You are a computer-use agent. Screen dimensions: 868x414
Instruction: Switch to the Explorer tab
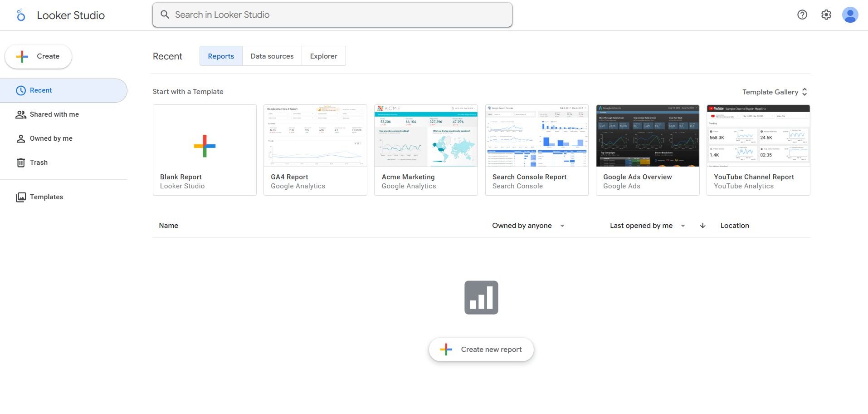(323, 56)
